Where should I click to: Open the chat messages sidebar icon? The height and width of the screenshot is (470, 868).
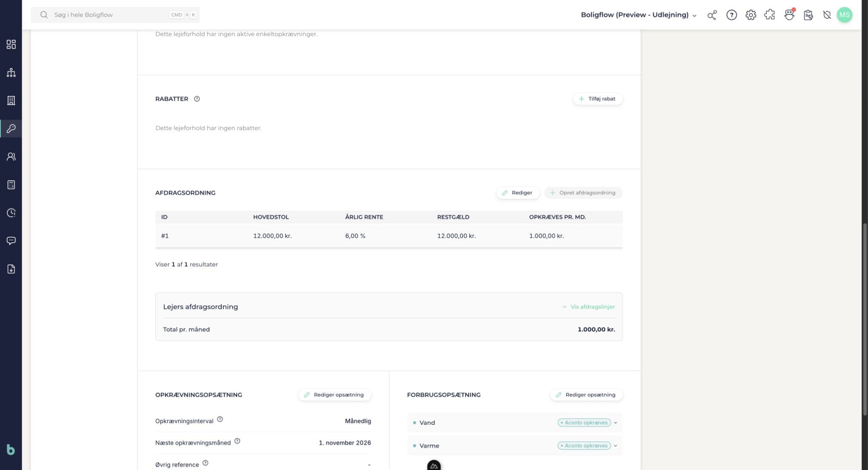coord(11,241)
